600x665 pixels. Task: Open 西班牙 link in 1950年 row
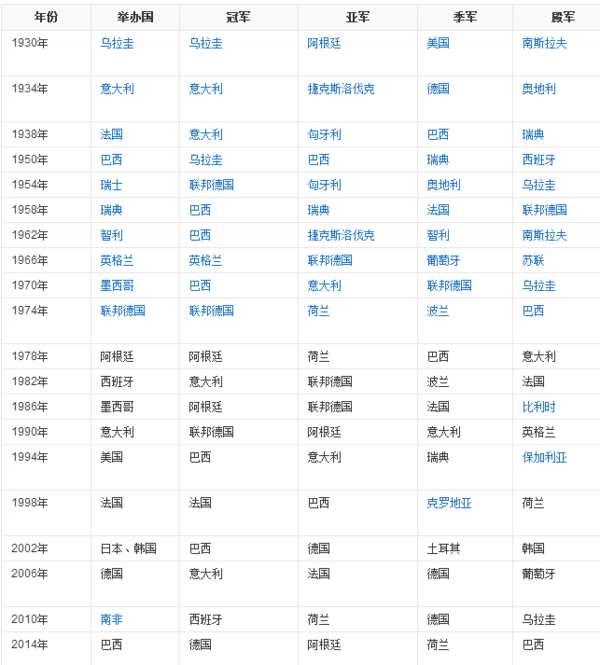tap(539, 160)
